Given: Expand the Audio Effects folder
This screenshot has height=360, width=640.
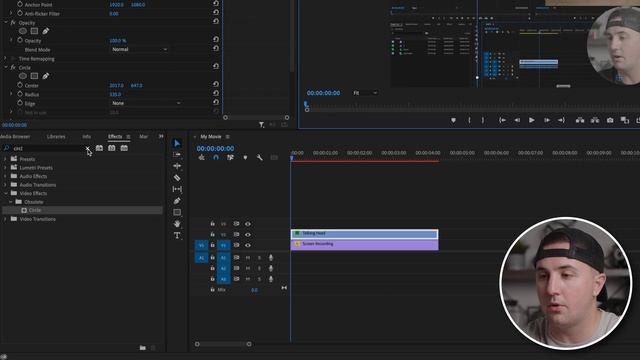Looking at the screenshot, I should click(x=5, y=176).
